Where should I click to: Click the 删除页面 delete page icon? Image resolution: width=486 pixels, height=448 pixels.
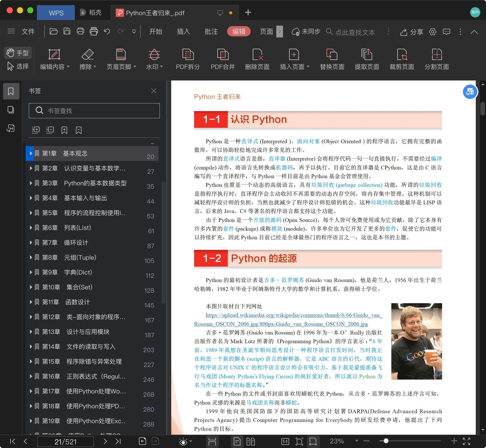tap(257, 54)
